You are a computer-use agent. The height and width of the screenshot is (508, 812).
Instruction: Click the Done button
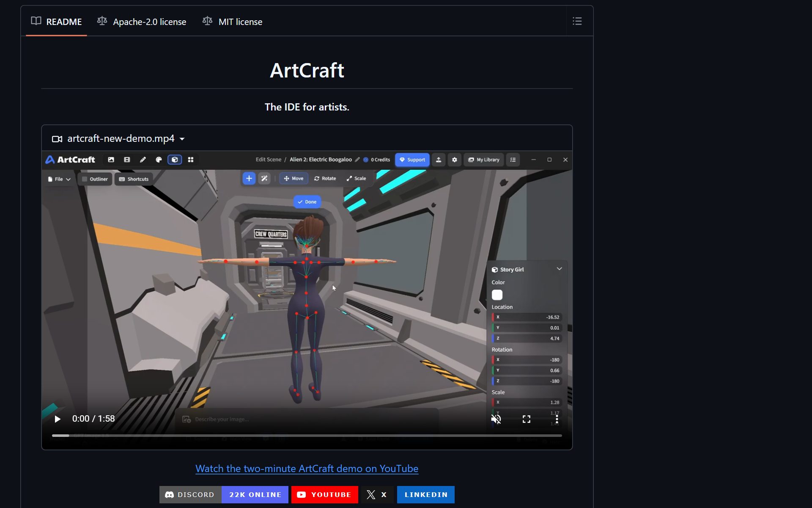(307, 202)
